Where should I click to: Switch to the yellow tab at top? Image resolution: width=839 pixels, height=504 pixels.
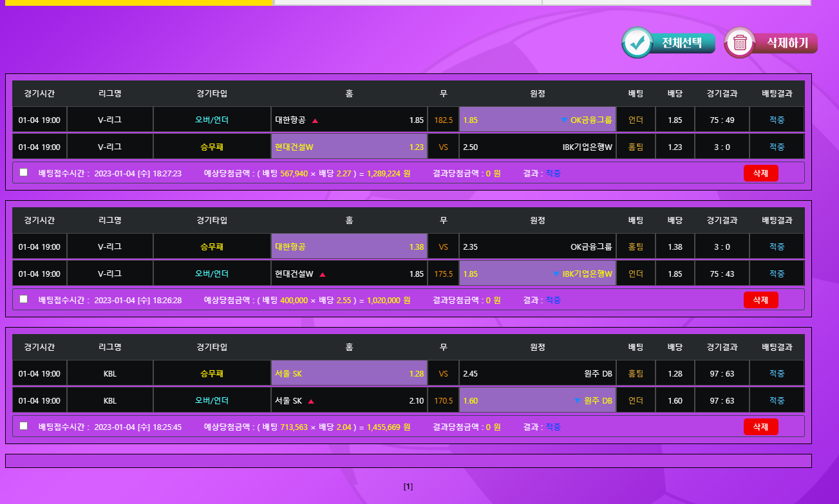[x=139, y=3]
